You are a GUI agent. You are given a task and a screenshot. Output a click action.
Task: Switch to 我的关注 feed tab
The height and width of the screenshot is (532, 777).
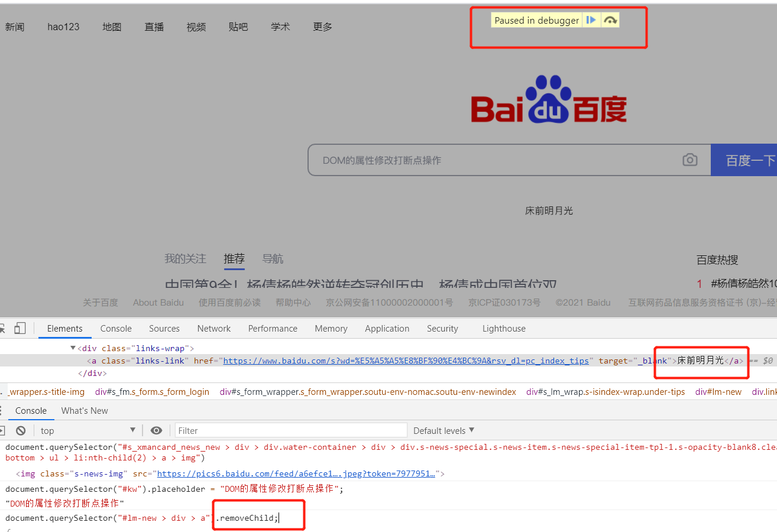(185, 259)
